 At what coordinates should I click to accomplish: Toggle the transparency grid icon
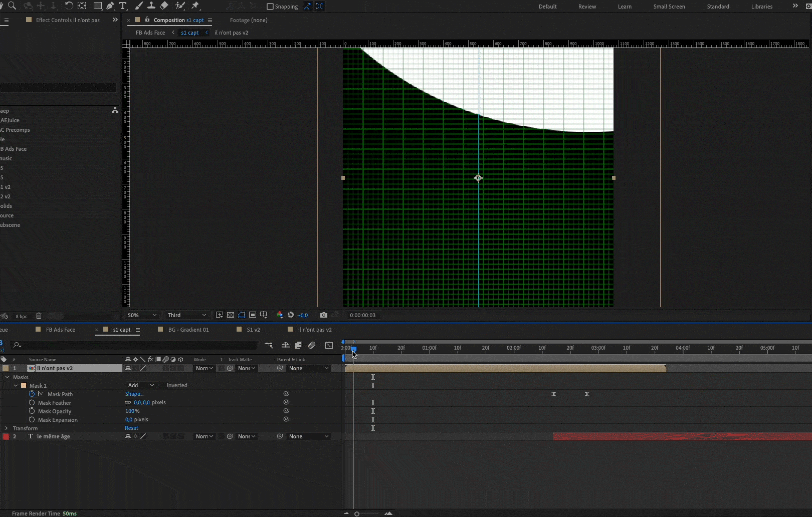[x=231, y=315]
